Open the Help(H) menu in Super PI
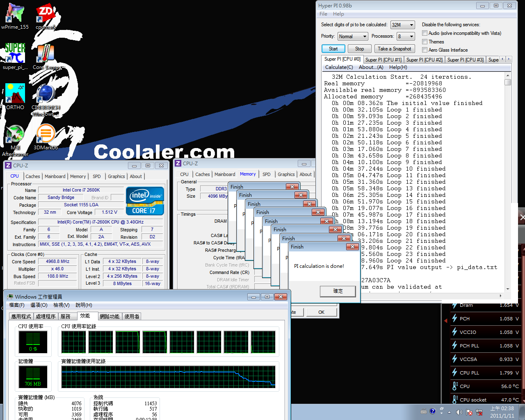The height and width of the screenshot is (420, 525). pos(398,67)
